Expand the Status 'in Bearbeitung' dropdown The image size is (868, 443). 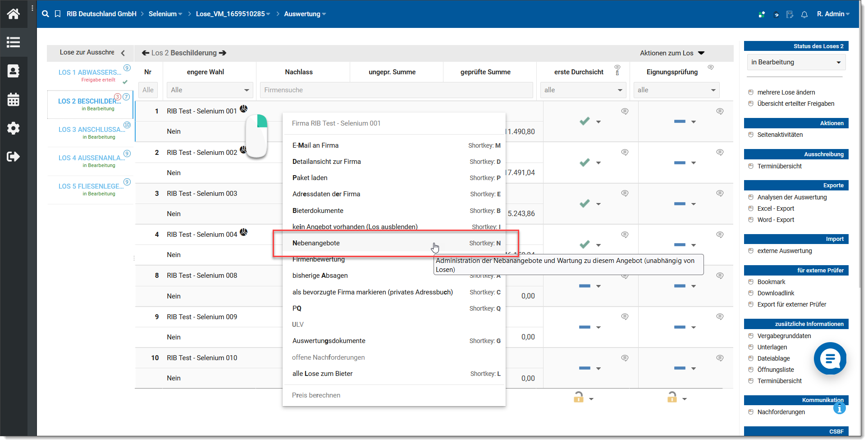[795, 62]
